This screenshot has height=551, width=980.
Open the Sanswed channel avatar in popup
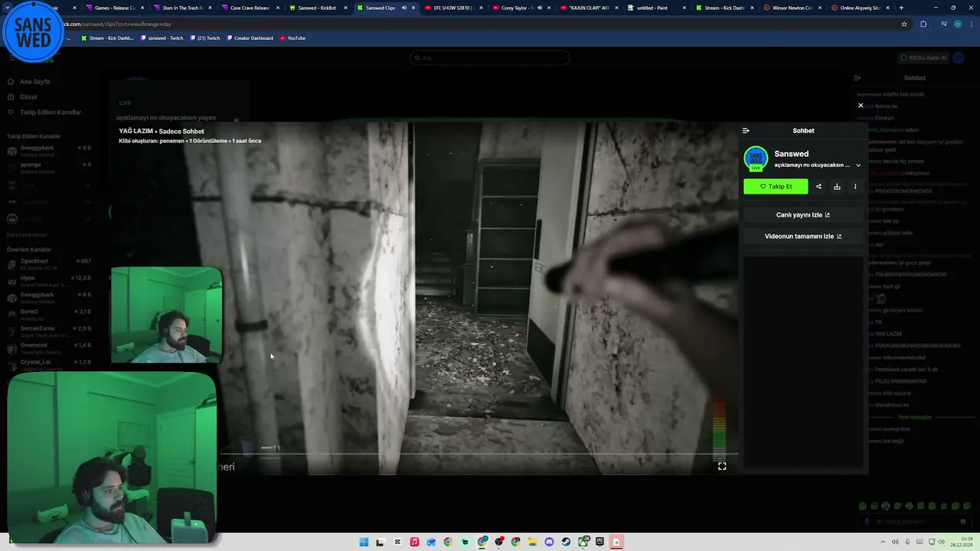[x=756, y=158]
